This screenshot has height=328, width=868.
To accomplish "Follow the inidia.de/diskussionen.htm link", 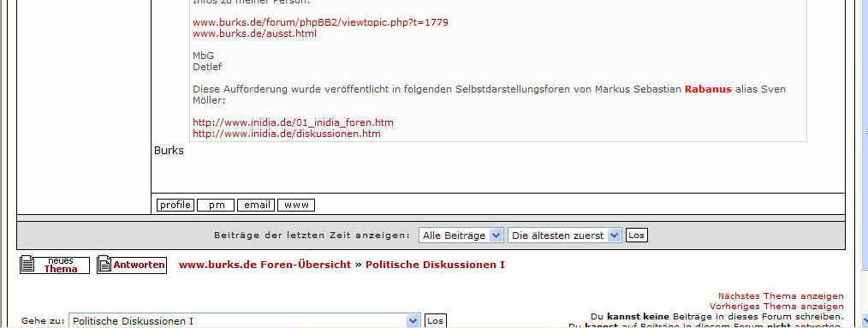I will click(287, 134).
